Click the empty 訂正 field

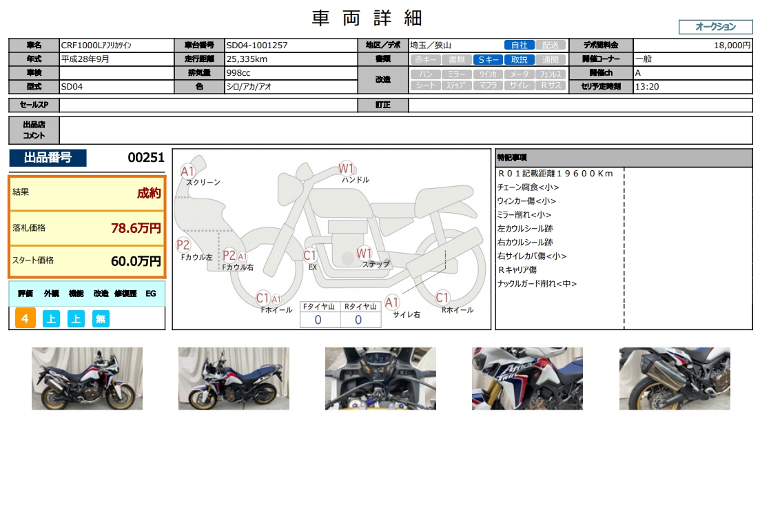580,105
